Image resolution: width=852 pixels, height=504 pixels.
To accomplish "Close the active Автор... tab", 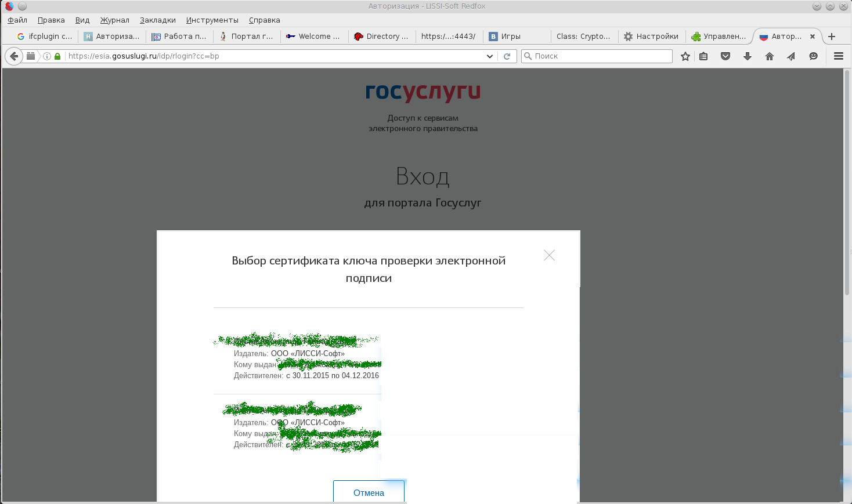I will coord(813,36).
